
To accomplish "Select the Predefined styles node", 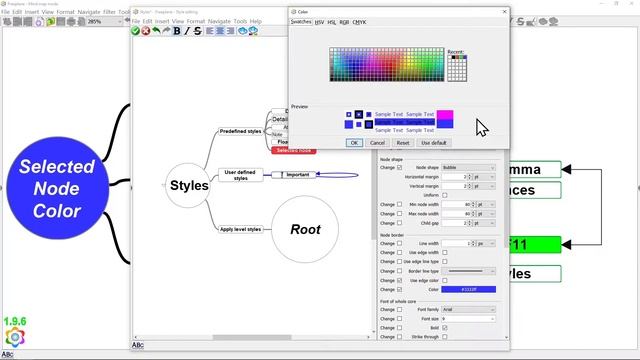I will 240,131.
